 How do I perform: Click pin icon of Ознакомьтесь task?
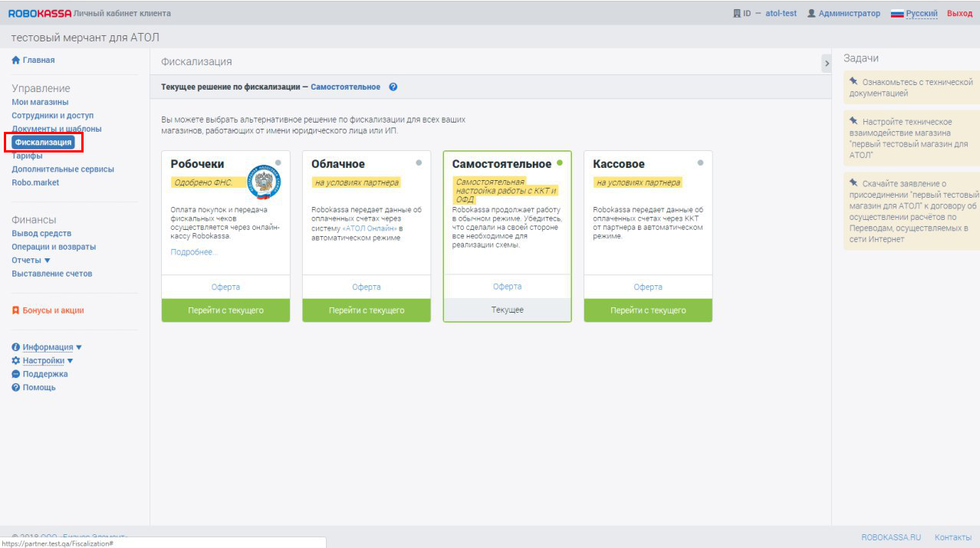tap(853, 80)
